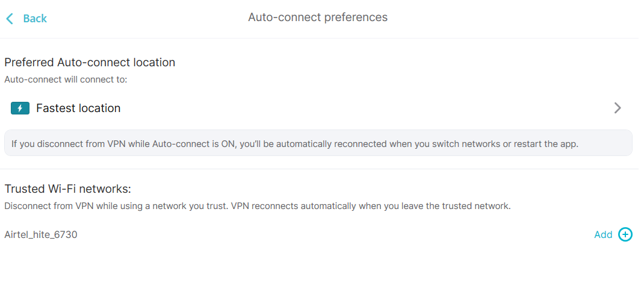This screenshot has width=644, height=297.
Task: Click the 'Auto-connect will connect to:' subtitle
Action: 66,80
